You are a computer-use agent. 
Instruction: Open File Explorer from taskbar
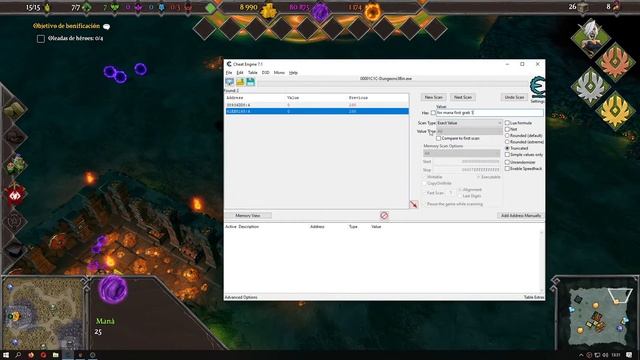click(56, 355)
